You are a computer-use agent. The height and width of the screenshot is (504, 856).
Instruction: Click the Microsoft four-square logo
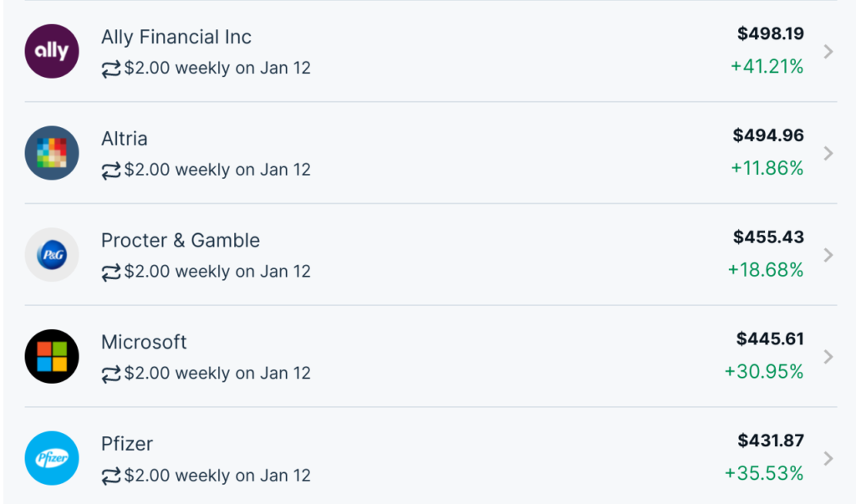52,357
